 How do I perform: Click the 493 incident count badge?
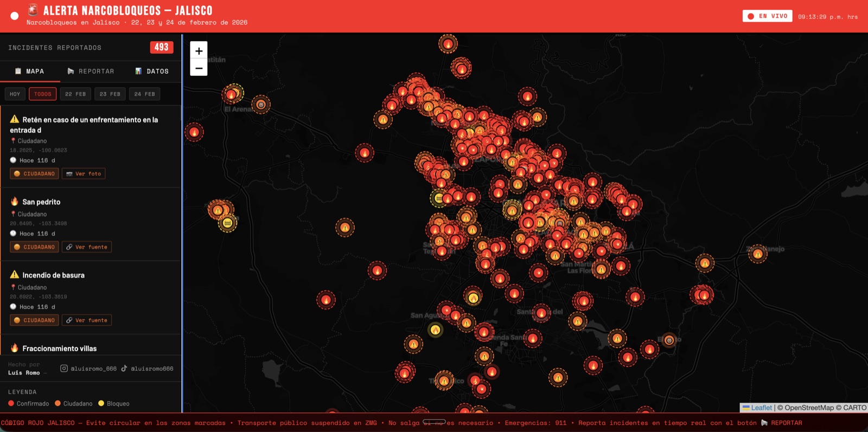point(162,47)
